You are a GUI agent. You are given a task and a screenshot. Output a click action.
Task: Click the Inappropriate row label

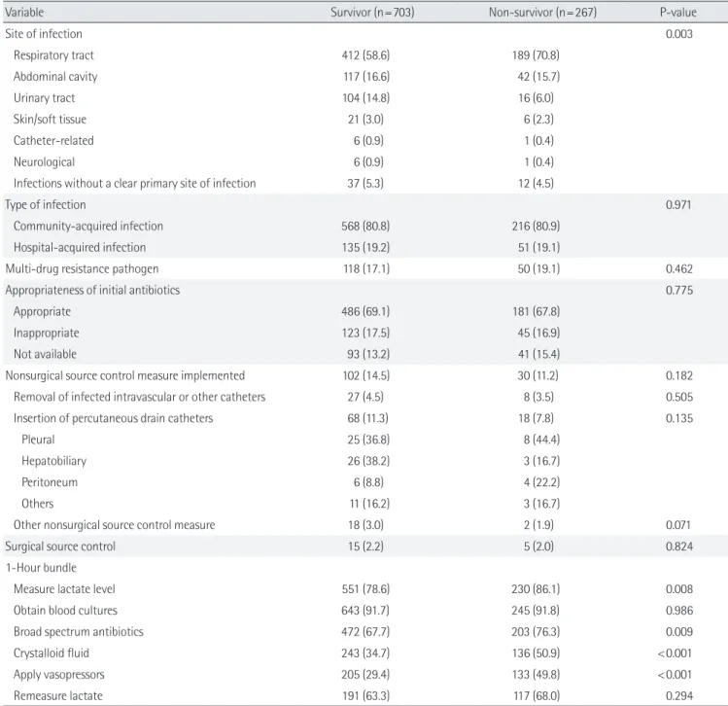point(46,333)
